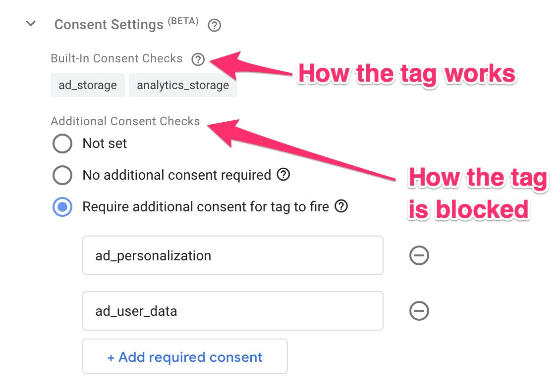Click the ad_storage consent chip

88,85
